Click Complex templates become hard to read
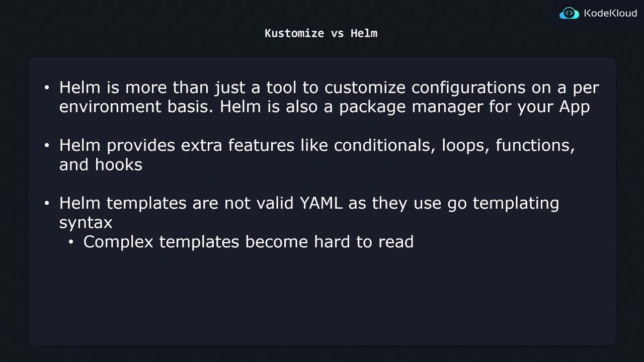644x362 pixels. coord(248,242)
